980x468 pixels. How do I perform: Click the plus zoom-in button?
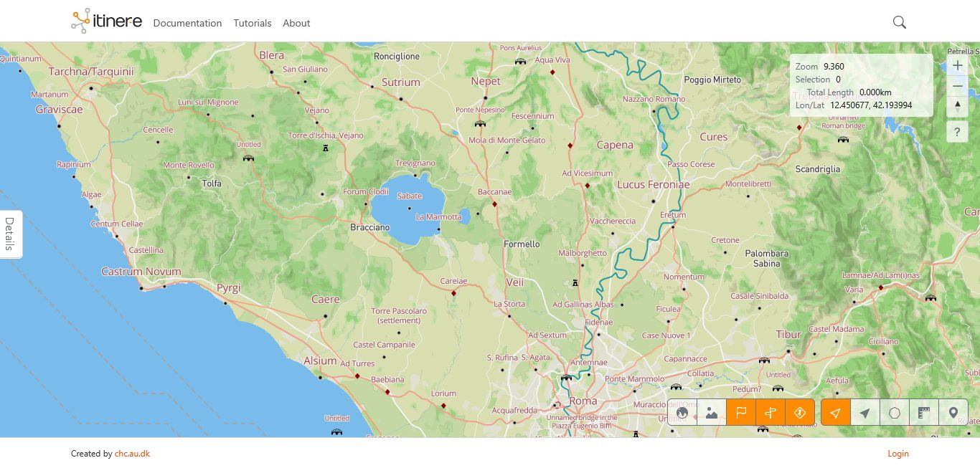click(957, 65)
